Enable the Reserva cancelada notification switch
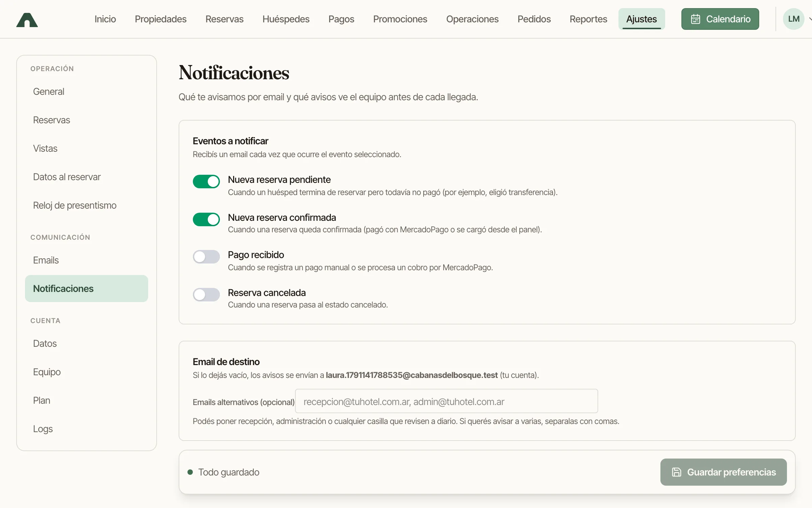Viewport: 812px width, 508px height. pos(206,295)
